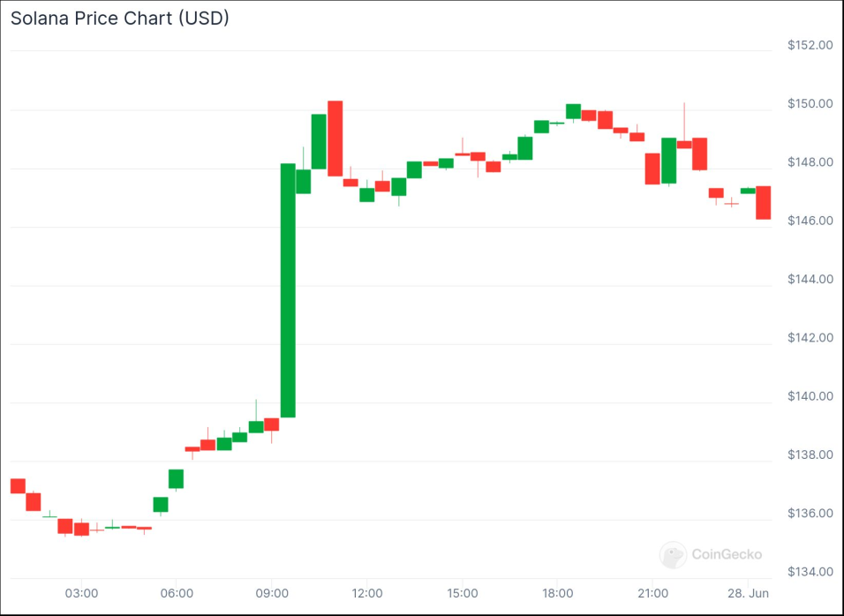844x616 pixels.
Task: Click the 03:00 time axis label
Action: coord(82,593)
